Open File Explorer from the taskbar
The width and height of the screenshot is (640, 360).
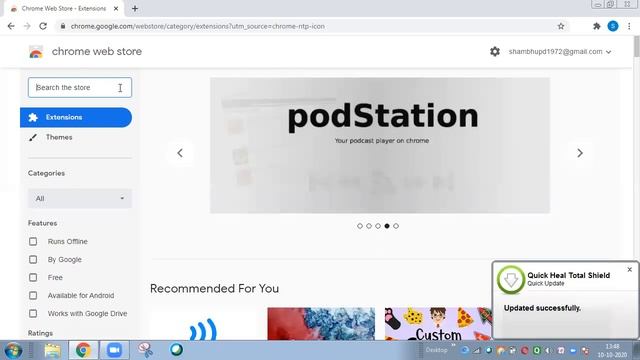tap(52, 350)
